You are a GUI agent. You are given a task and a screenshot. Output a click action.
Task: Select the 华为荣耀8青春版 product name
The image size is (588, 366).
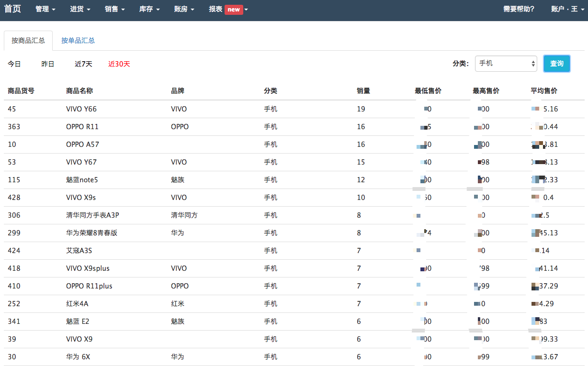(91, 233)
